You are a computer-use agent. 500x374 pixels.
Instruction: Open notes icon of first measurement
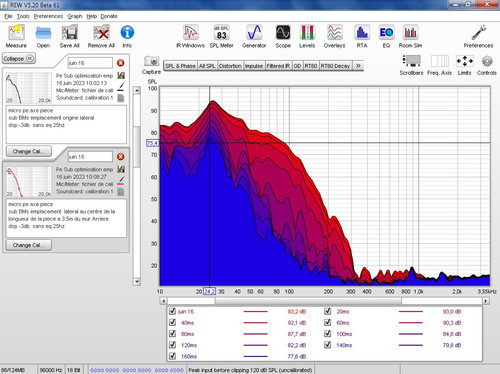[x=121, y=98]
